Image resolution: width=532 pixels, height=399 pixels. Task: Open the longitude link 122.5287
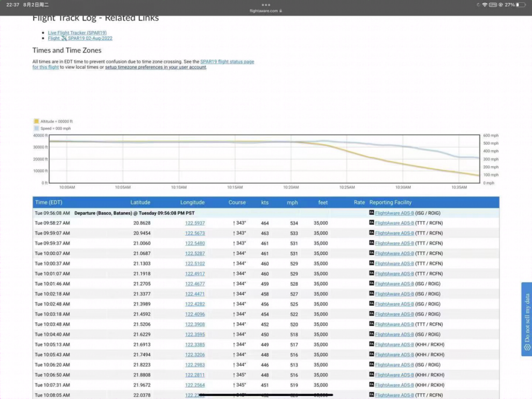[195, 254]
